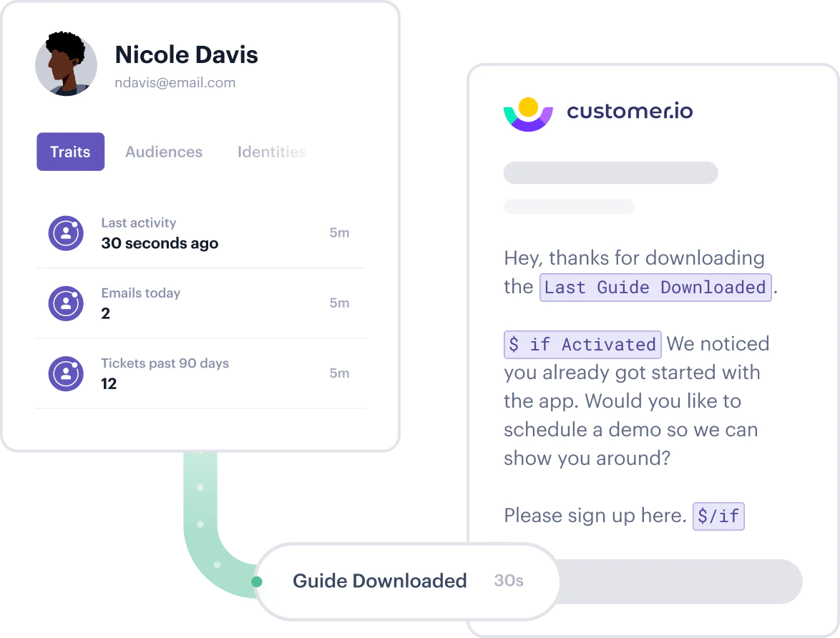This screenshot has height=638, width=840.
Task: Click the 'Please sign up here' text
Action: pos(595,516)
